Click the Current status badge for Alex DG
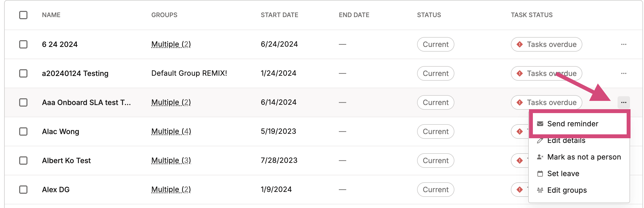The height and width of the screenshot is (208, 644). (435, 190)
